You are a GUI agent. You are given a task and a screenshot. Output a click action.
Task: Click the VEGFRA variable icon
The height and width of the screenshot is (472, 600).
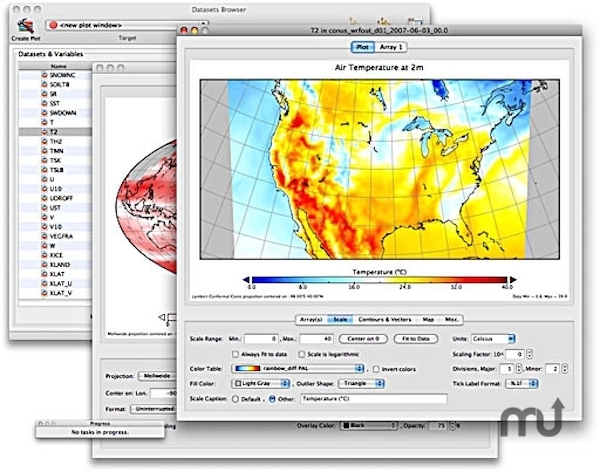(x=44, y=236)
